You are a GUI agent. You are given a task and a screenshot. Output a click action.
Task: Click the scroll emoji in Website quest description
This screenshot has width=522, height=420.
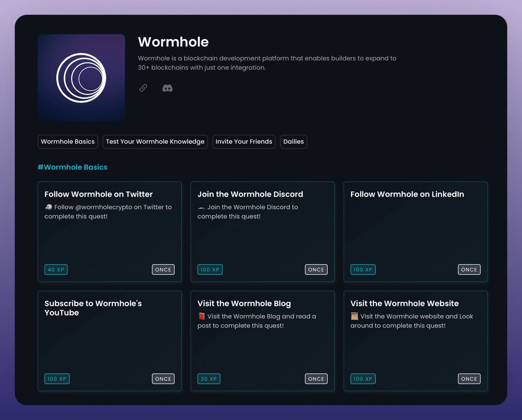[x=355, y=317]
